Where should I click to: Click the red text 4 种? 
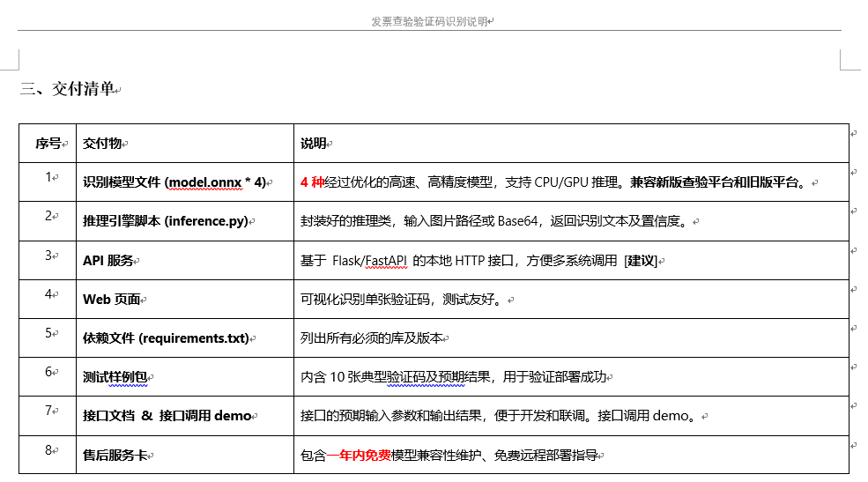click(312, 182)
